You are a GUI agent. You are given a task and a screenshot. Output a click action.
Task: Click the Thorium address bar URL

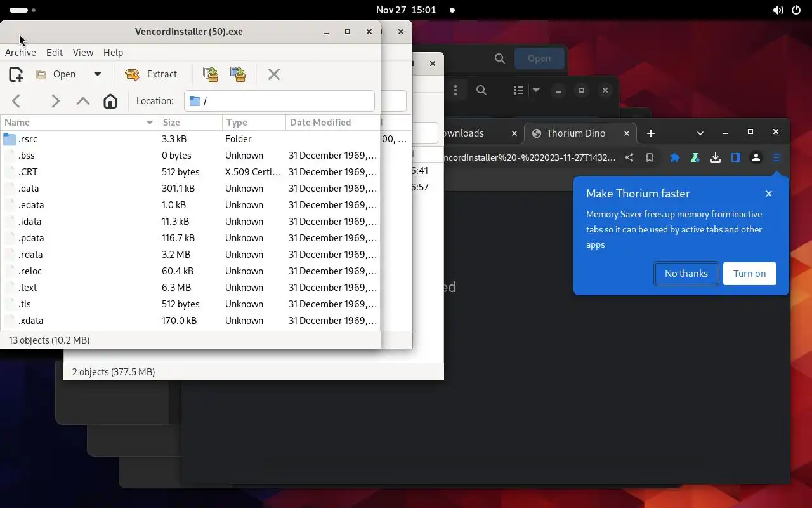click(530, 158)
